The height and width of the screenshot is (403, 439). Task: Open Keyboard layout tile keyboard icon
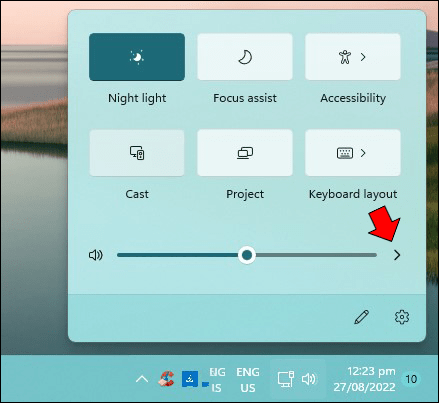coord(345,153)
